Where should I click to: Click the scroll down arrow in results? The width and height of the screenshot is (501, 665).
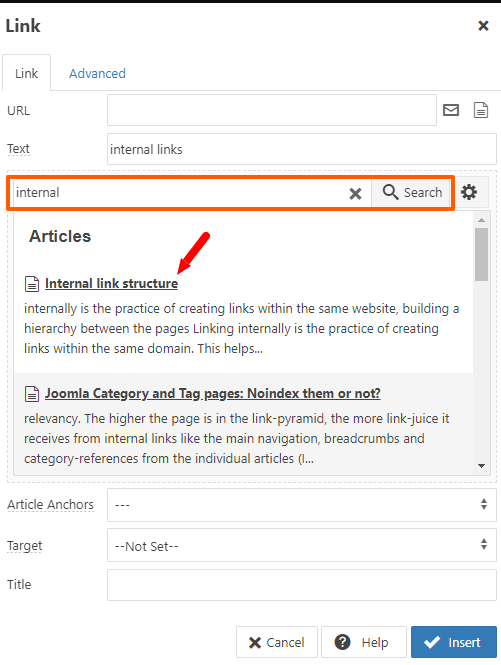[x=481, y=466]
